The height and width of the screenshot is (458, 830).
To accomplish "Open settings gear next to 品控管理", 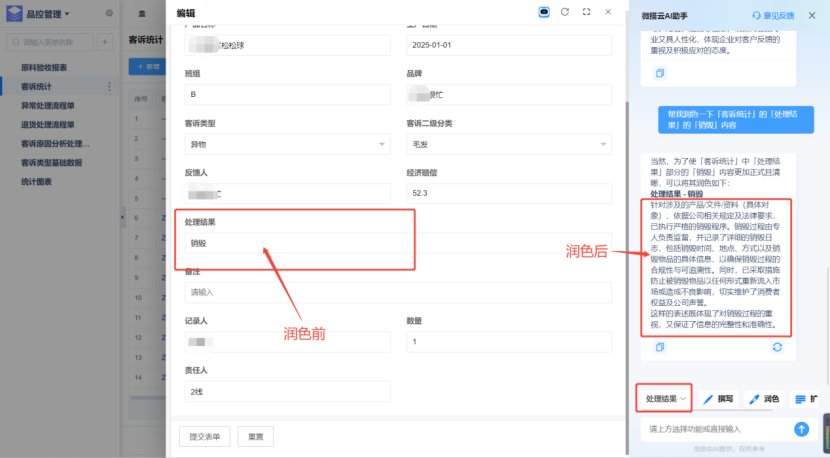I will point(109,13).
